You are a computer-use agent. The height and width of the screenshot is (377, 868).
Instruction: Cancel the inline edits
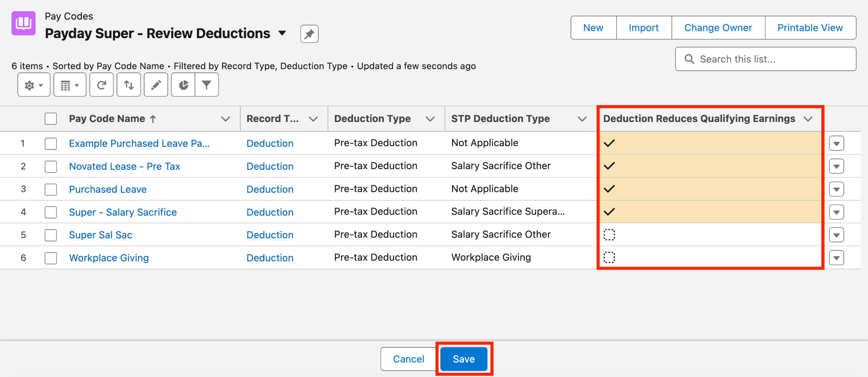point(409,359)
